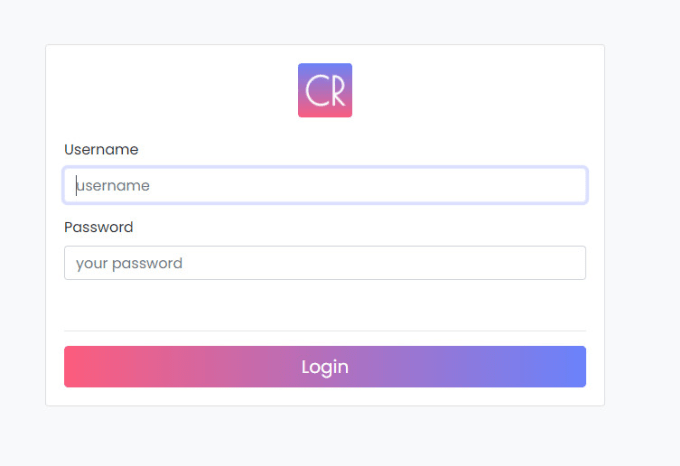This screenshot has height=466, width=680.
Task: Click the Password label
Action: coord(98,227)
